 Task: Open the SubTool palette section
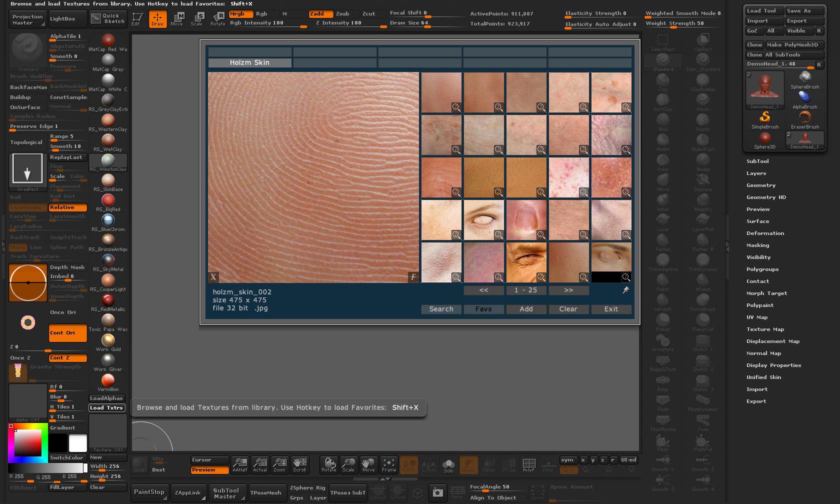757,161
